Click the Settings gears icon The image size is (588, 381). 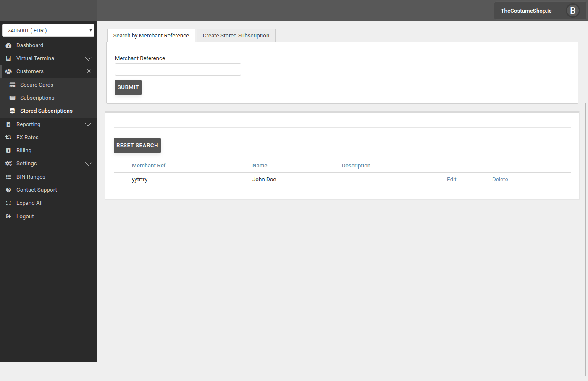(x=8, y=164)
